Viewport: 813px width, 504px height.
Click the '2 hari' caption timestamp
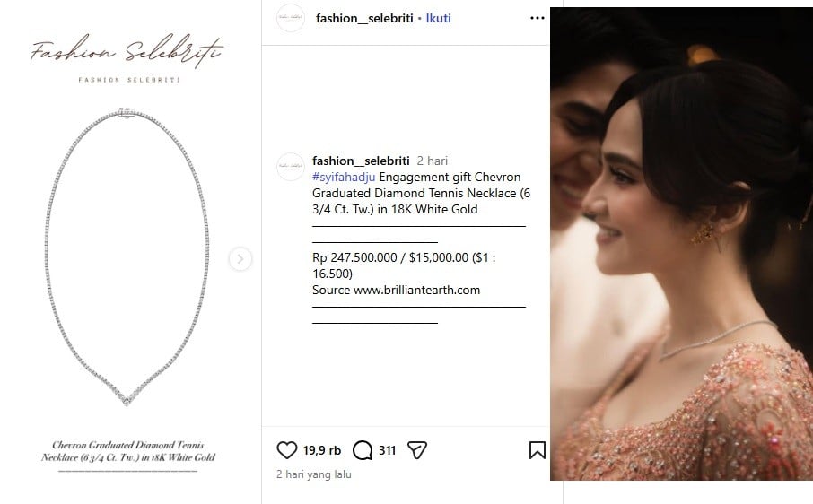433,161
